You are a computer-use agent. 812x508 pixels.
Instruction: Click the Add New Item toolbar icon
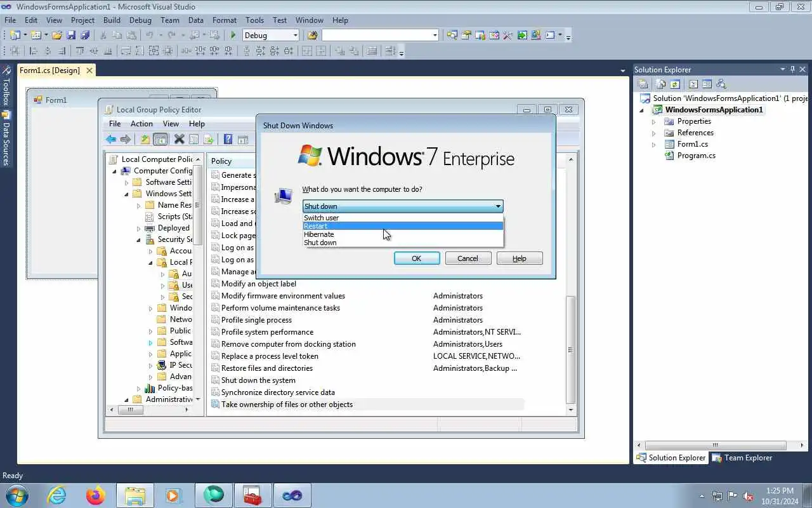coord(36,36)
